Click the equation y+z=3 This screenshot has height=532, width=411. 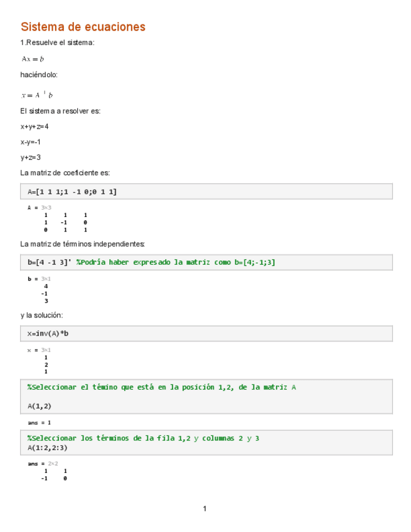click(x=31, y=157)
